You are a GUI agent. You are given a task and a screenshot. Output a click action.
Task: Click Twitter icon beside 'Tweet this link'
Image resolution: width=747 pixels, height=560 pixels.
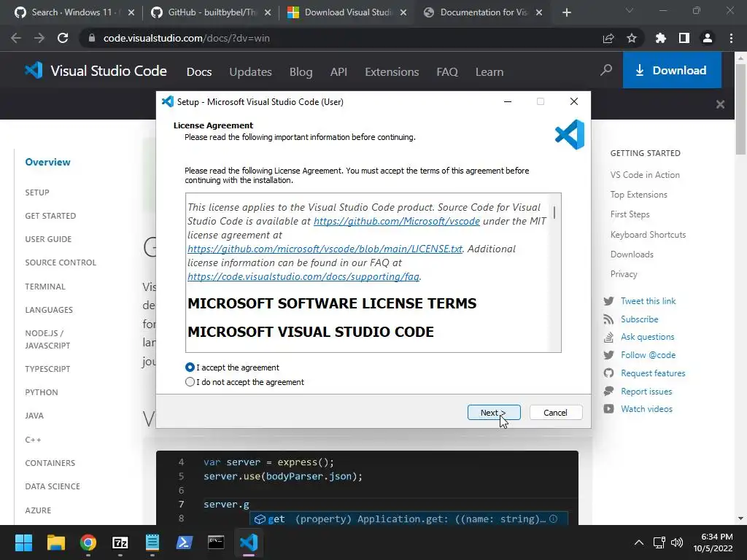(608, 301)
